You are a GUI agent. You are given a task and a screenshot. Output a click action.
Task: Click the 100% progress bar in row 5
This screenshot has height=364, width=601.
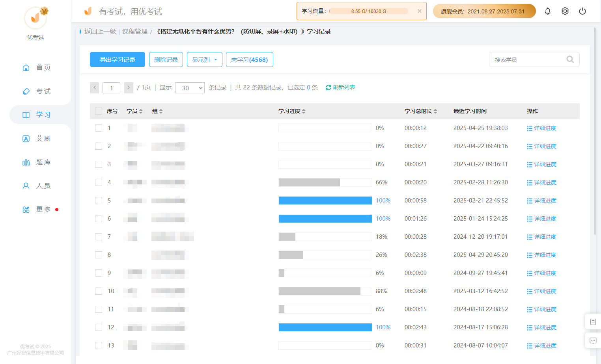[x=325, y=201]
